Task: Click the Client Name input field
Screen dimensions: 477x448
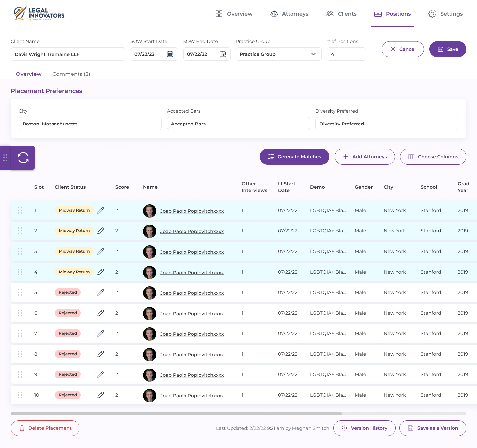Action: 68,54
